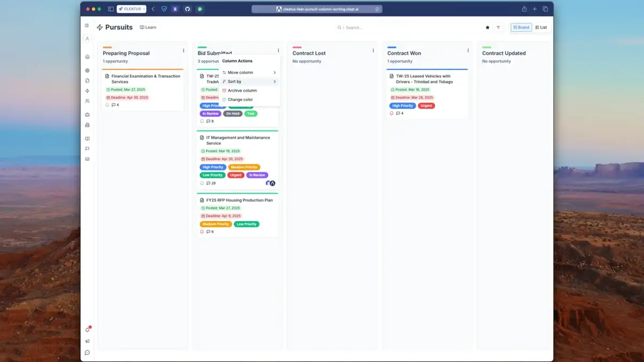Click On Hold tag in Bid Submitted
The height and width of the screenshot is (362, 644).
tap(233, 114)
